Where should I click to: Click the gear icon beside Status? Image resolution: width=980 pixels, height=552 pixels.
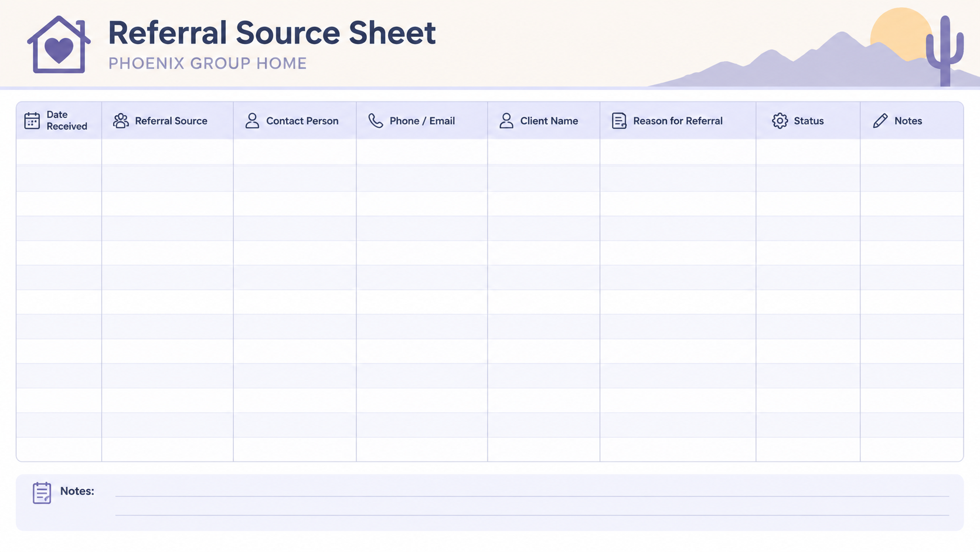point(780,121)
